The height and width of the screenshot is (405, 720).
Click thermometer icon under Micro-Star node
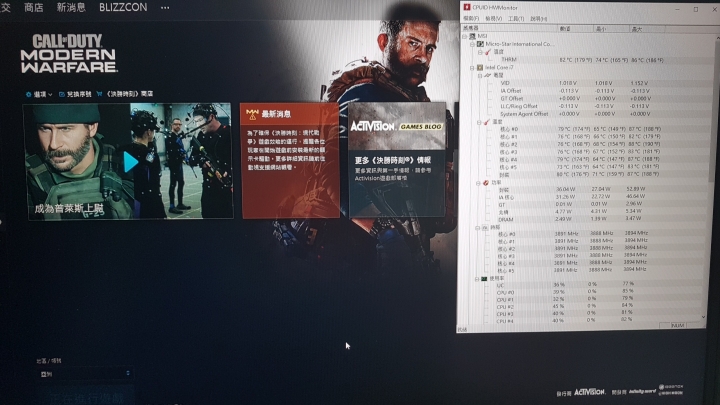(488, 52)
